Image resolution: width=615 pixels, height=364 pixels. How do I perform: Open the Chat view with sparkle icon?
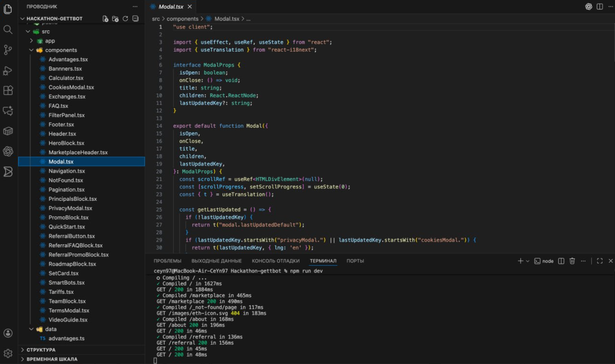click(x=8, y=111)
